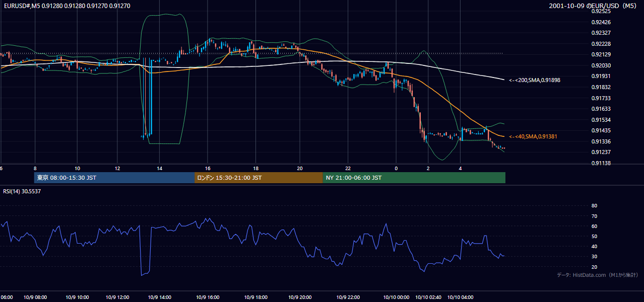644x302 pixels.
Task: Click hour label 10 on price chart axis
Action: point(77,168)
